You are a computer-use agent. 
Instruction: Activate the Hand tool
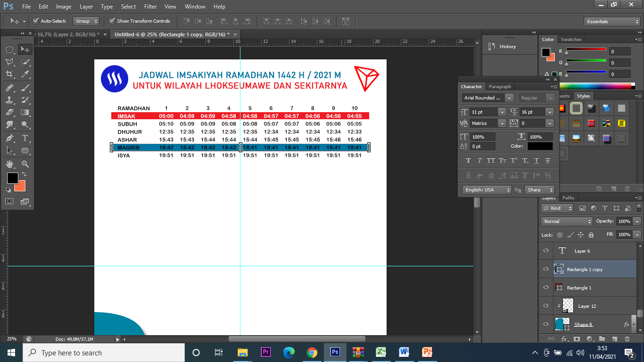[x=9, y=164]
